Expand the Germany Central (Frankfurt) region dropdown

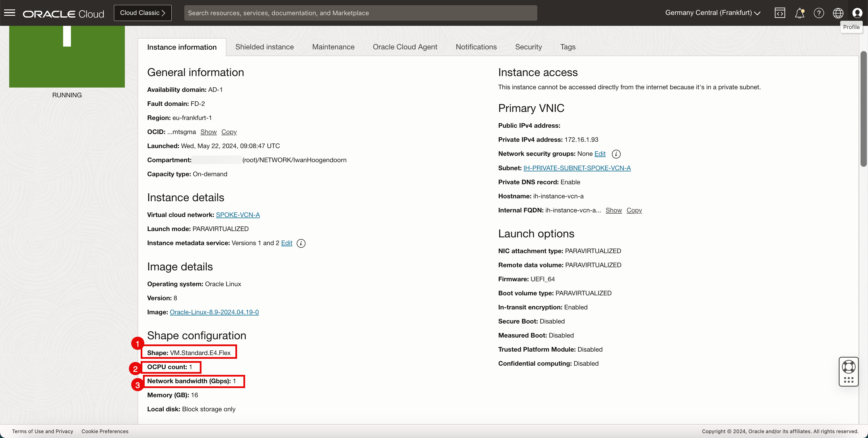[713, 13]
